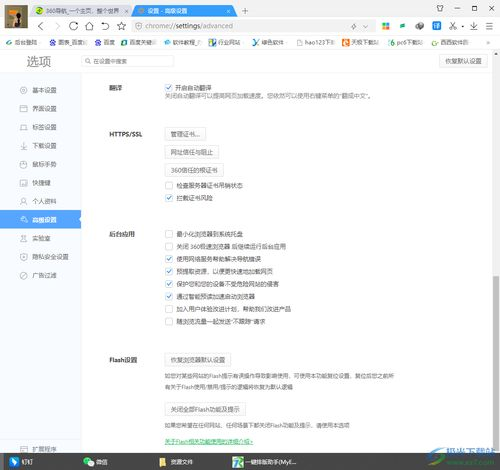
Task: Open the 资源文件 folder from the taskbar
Action: pos(176,462)
